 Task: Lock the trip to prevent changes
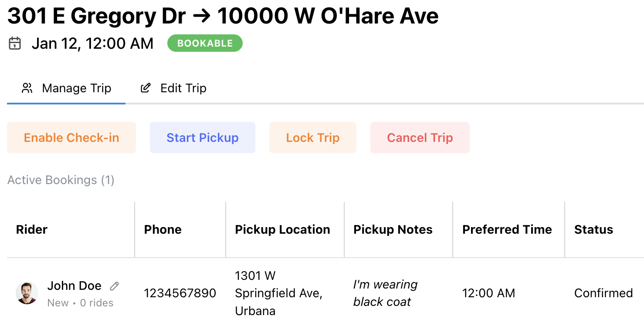(x=312, y=138)
